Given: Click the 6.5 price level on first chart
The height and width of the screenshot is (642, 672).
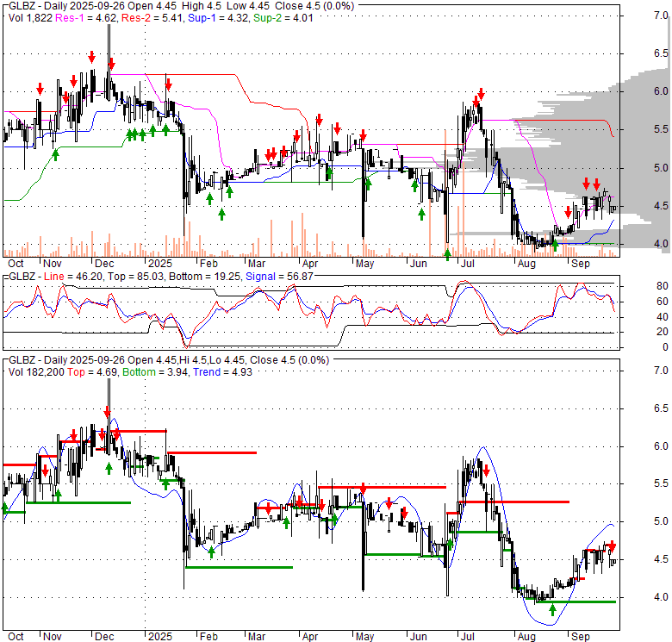Looking at the screenshot, I should click(x=661, y=53).
